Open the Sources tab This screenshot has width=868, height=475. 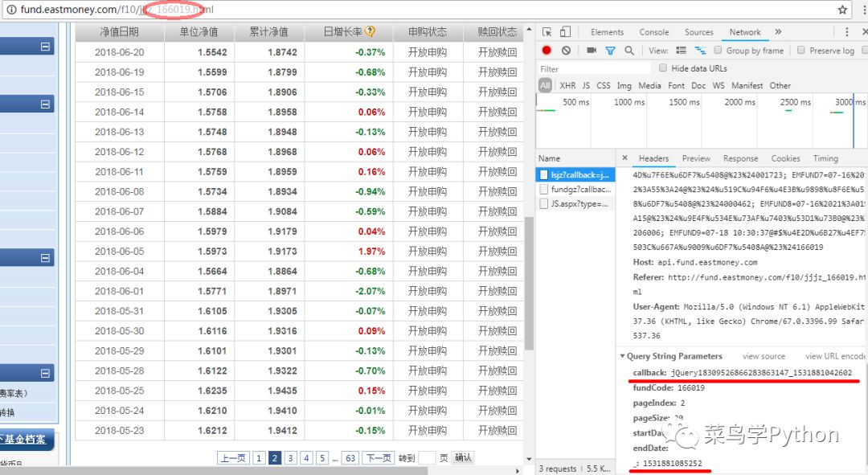point(698,32)
